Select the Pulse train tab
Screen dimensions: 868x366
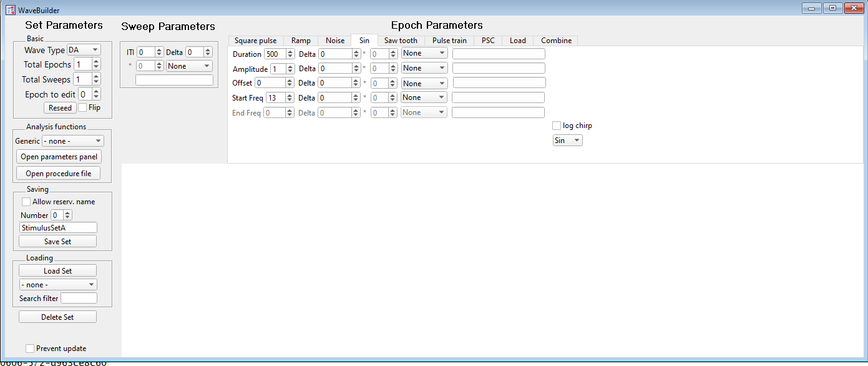pyautogui.click(x=449, y=40)
